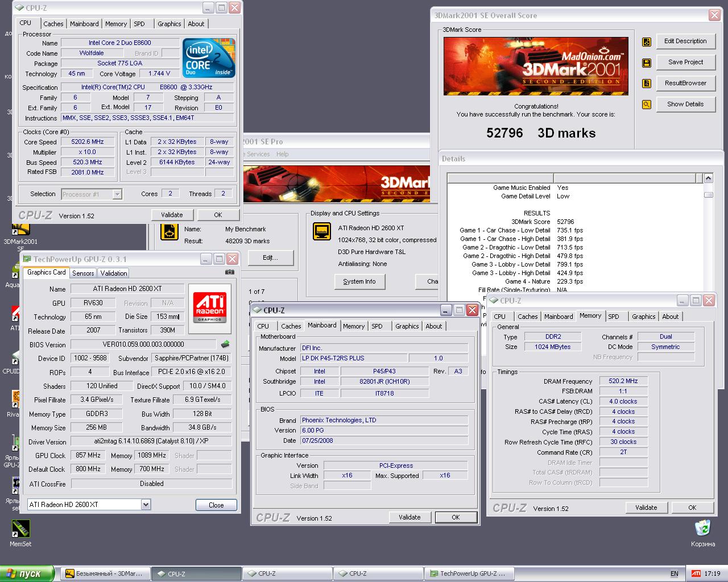Click the Intel Core 2 Duo E8600 name field
Image resolution: width=728 pixels, height=582 pixels.
click(x=119, y=43)
